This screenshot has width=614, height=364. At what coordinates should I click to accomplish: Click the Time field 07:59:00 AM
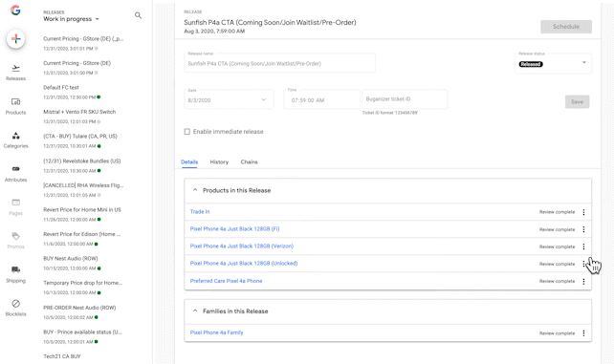[x=321, y=100]
